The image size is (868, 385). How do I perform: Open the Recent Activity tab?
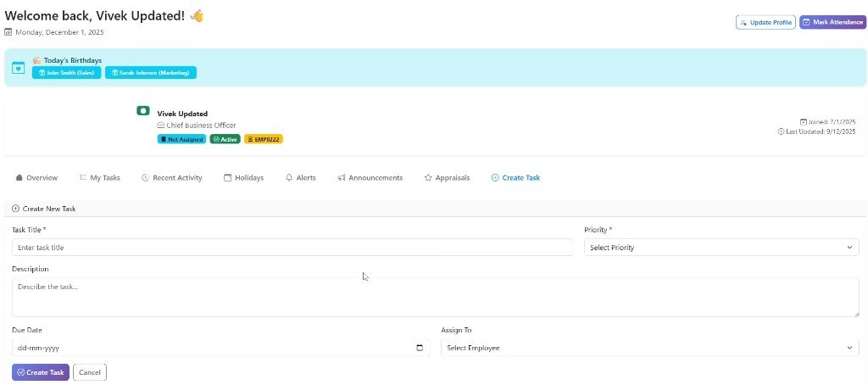(x=171, y=178)
